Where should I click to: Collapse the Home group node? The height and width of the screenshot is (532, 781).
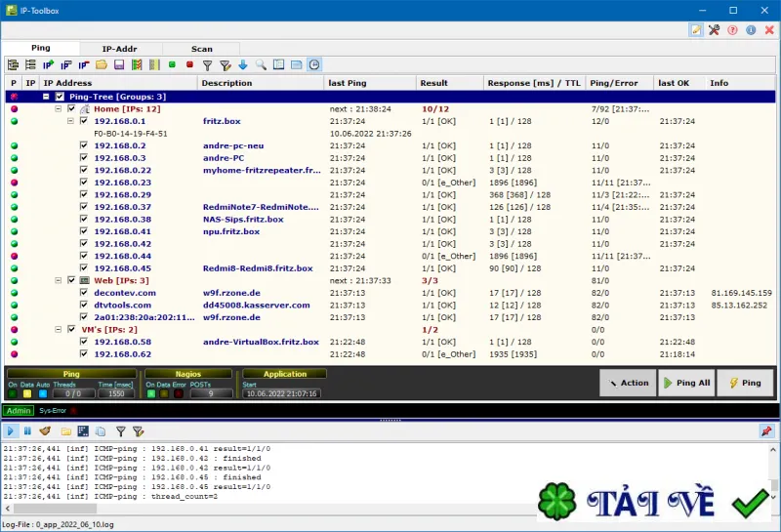click(x=59, y=109)
